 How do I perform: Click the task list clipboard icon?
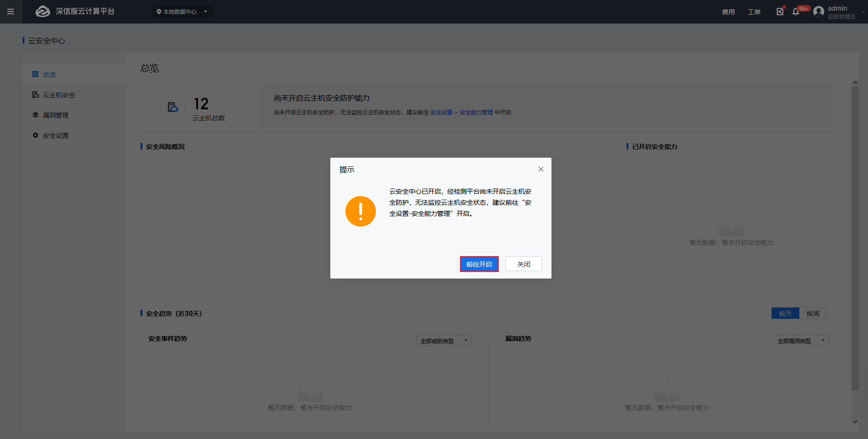[x=780, y=12]
